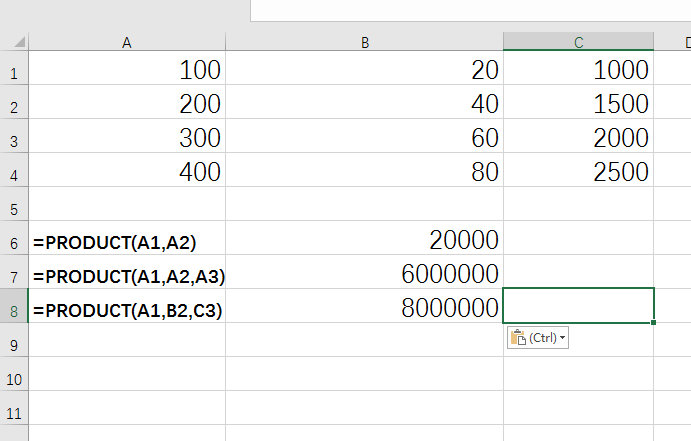The width and height of the screenshot is (691, 441).
Task: Select the =PRODUCT(A1,A2) formula text cell
Action: point(127,238)
